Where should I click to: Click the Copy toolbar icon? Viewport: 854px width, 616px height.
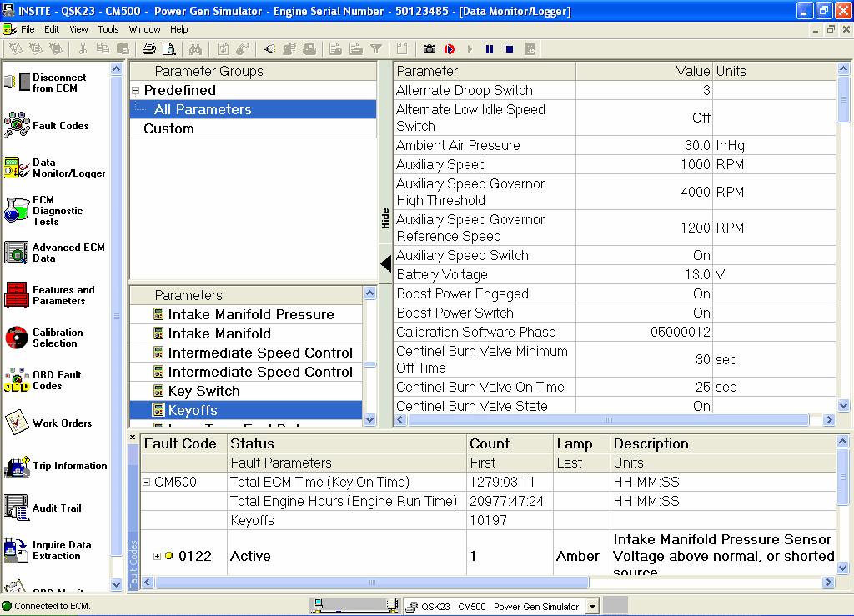(x=103, y=49)
